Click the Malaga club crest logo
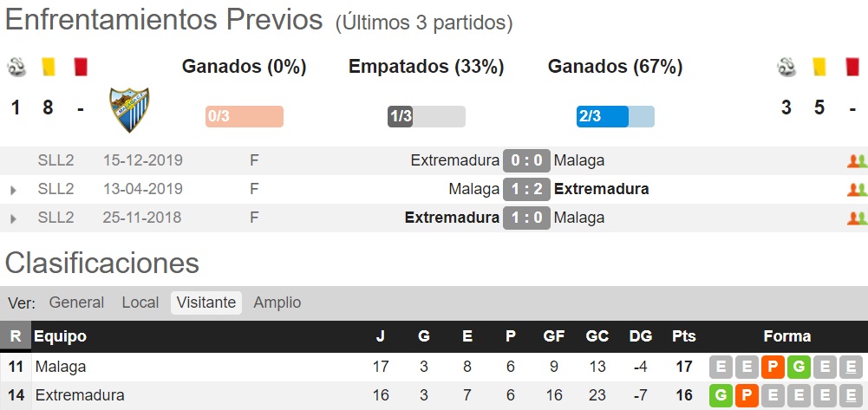The height and width of the screenshot is (410, 868). click(129, 109)
